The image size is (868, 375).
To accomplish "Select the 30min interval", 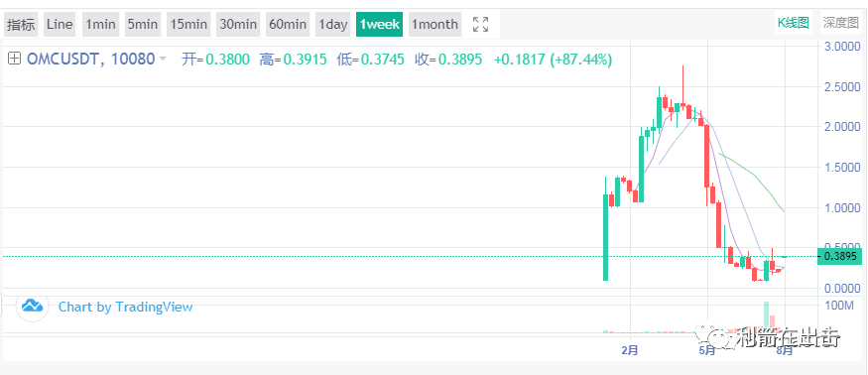I will [x=238, y=25].
